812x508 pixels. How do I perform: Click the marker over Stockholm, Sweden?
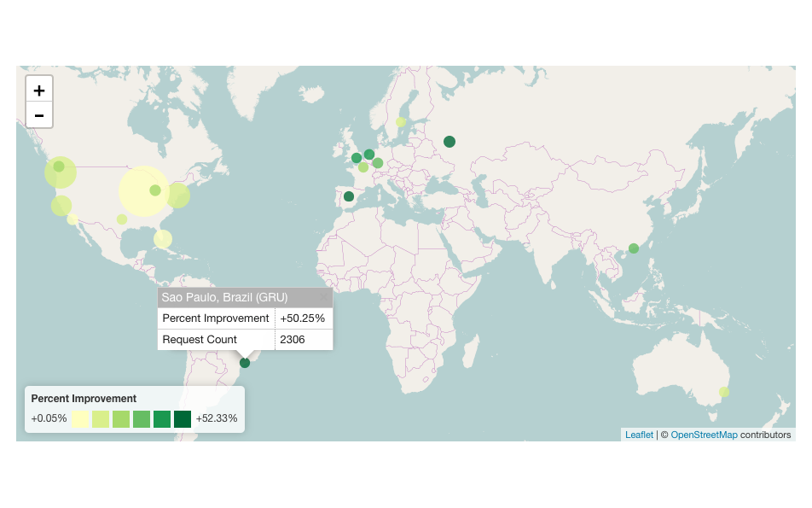tap(400, 122)
